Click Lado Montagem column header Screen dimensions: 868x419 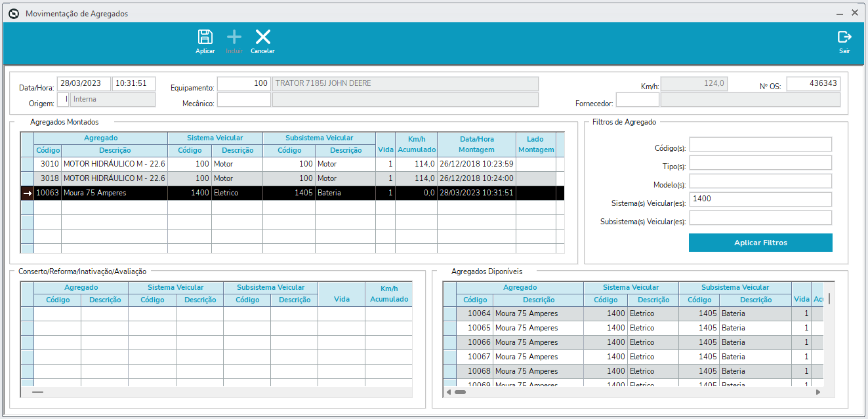(535, 144)
